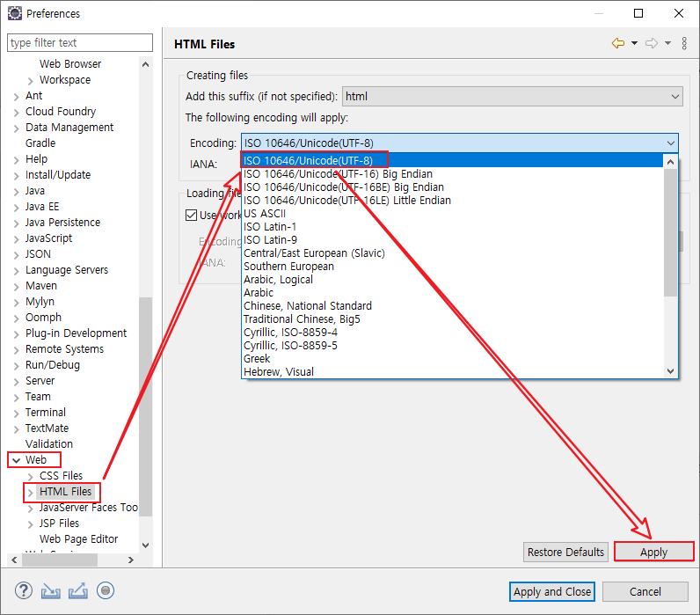Screen dimensions: 700x615
Task: Click tree scroll-down arrow
Action: coord(145,545)
